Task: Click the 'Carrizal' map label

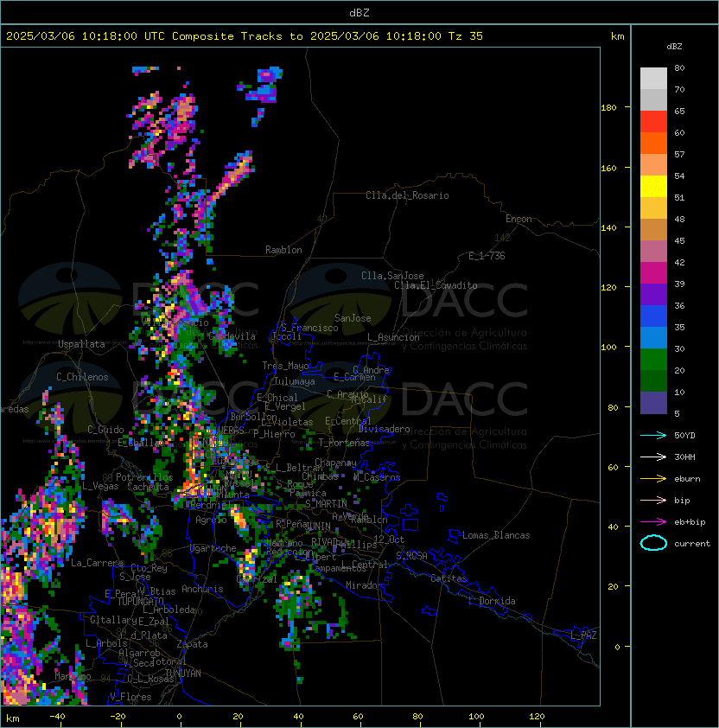Action: tap(257, 579)
